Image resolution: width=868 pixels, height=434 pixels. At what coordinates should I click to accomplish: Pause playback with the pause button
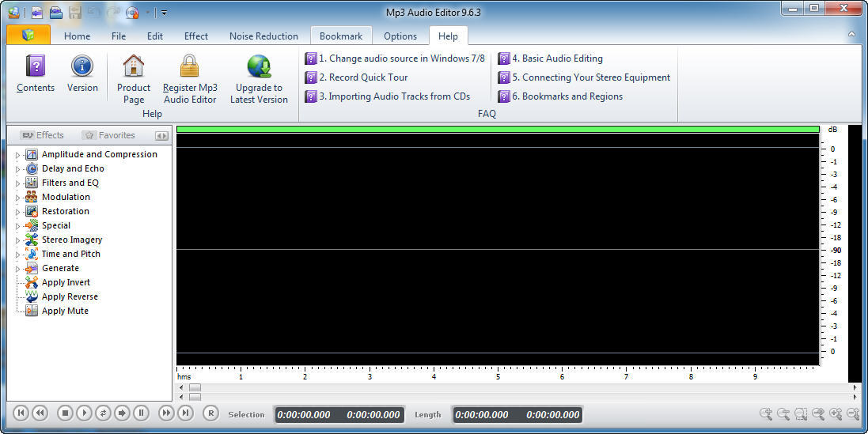pyautogui.click(x=141, y=413)
